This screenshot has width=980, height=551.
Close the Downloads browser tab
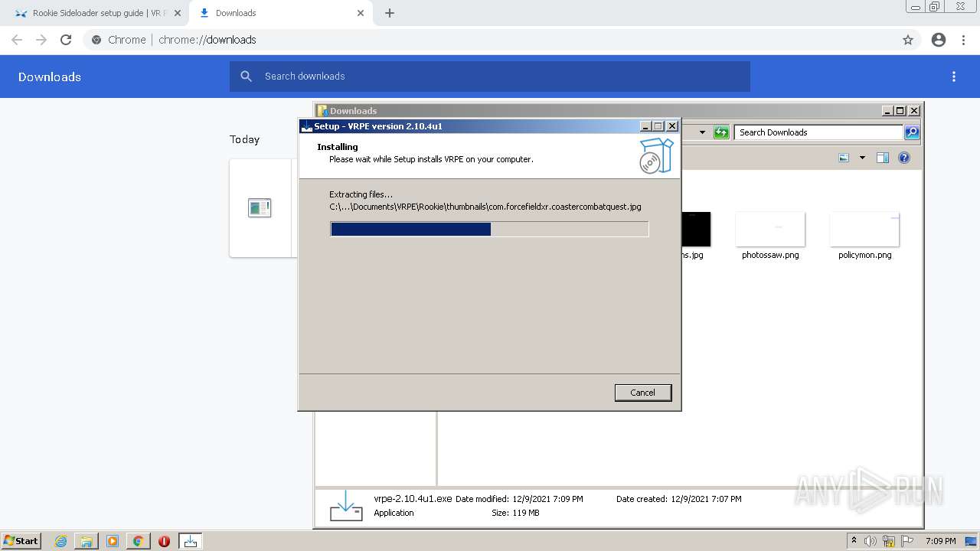[361, 13]
